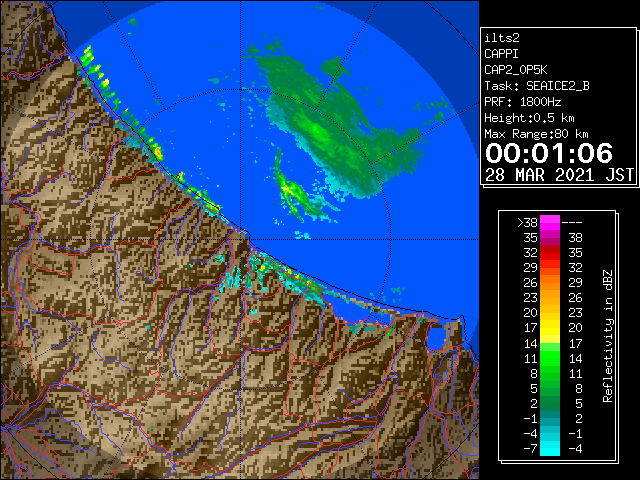Click the 'Max Range:80 km' line

tap(536, 134)
